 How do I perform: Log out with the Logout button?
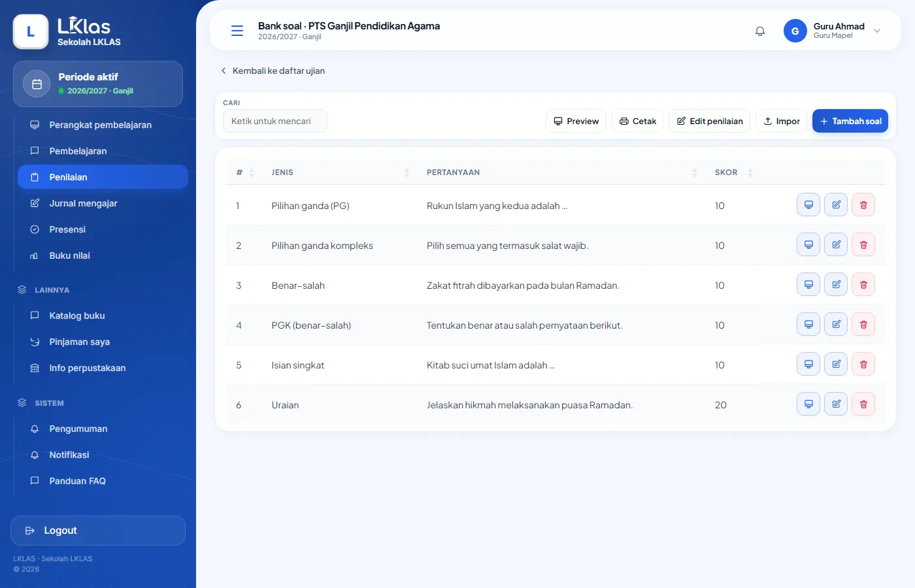[98, 531]
